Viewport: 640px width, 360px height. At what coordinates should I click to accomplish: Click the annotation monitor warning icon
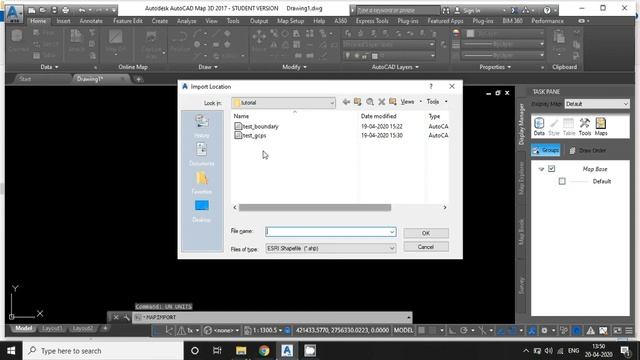click(x=590, y=330)
